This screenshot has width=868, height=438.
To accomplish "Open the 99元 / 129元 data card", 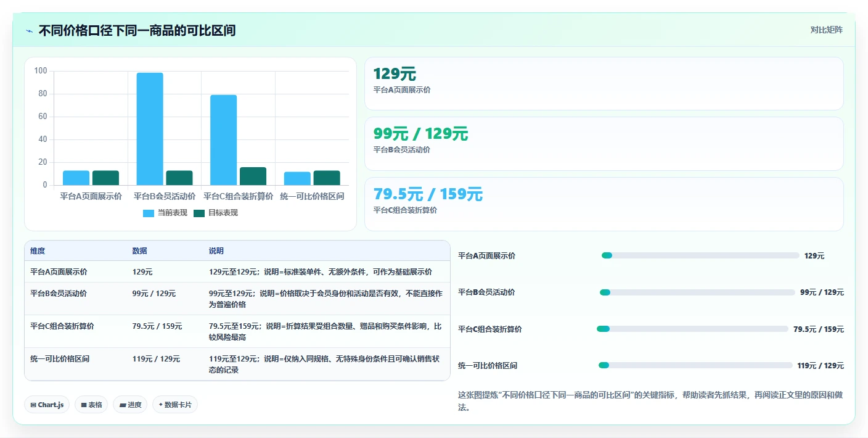I will 604,143.
